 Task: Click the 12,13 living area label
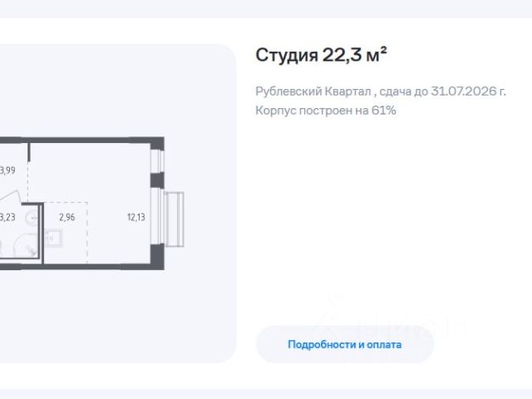point(135,218)
